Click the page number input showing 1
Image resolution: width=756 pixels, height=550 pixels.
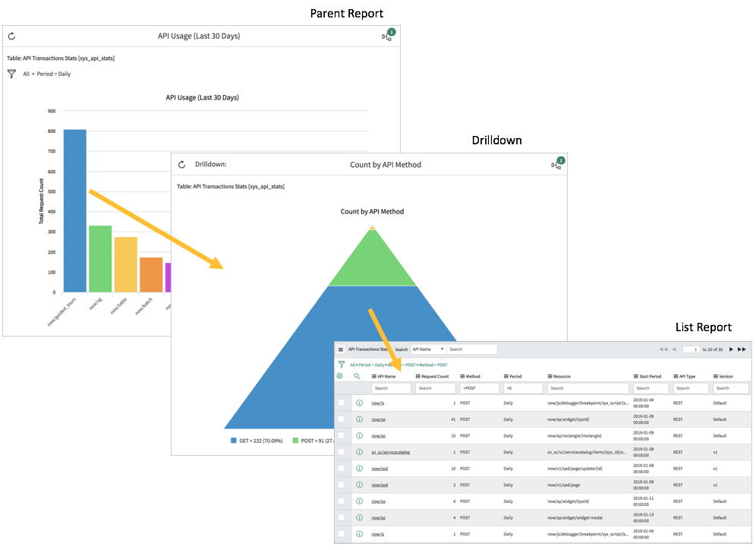[x=692, y=349]
